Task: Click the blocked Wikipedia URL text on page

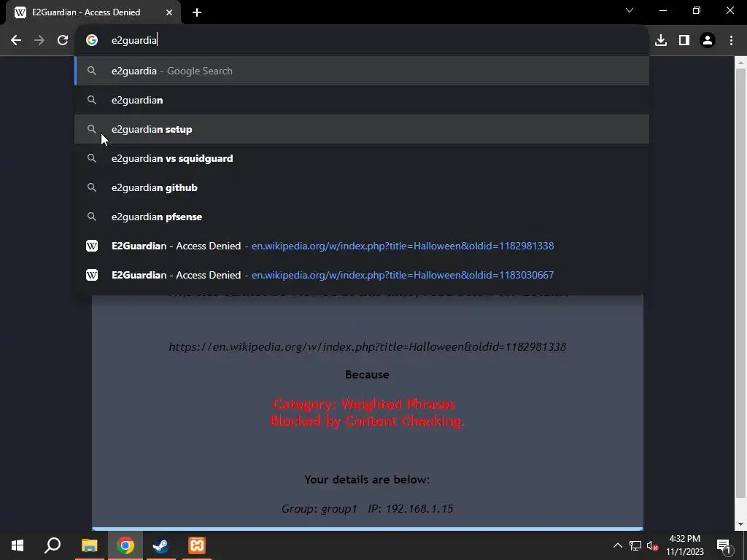Action: pyautogui.click(x=368, y=346)
